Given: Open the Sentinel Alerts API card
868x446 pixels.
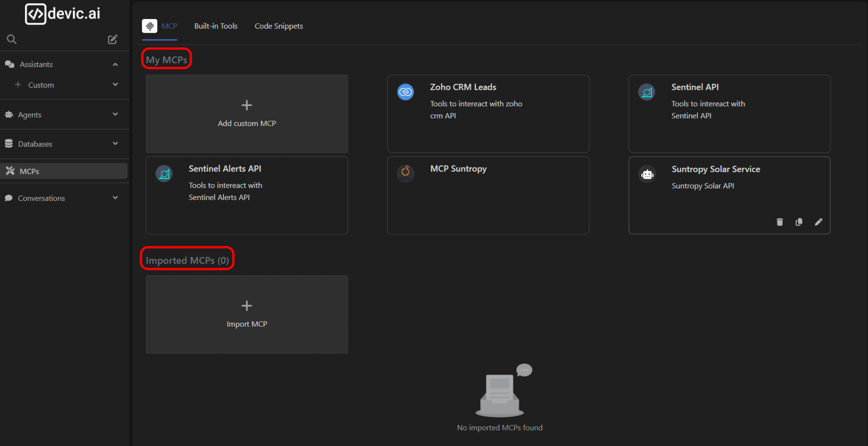Looking at the screenshot, I should click(247, 196).
